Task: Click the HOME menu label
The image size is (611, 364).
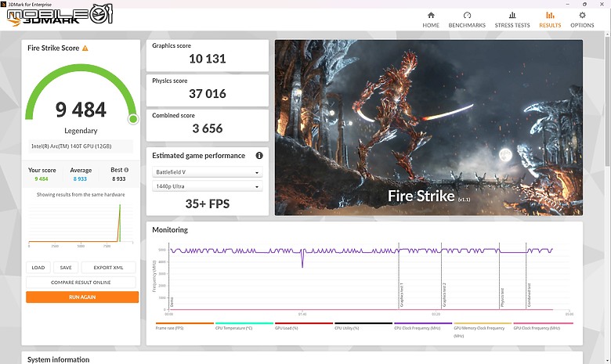Action: point(431,25)
